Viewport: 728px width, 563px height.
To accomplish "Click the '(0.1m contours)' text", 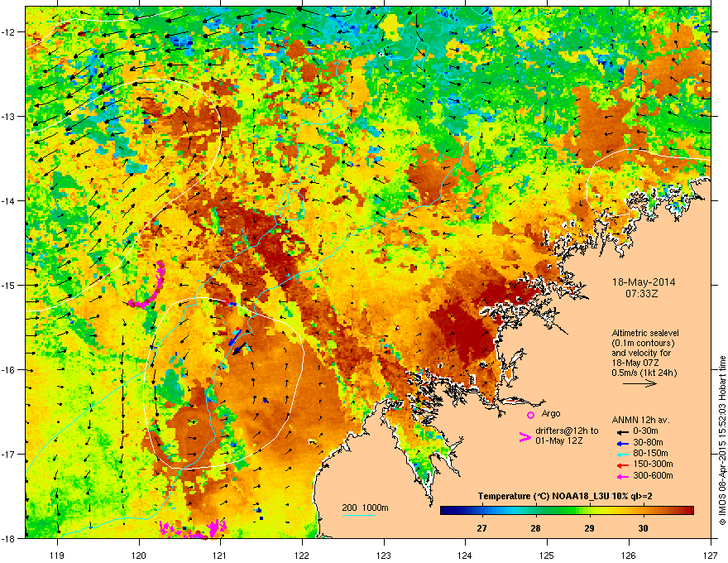I will [x=643, y=343].
